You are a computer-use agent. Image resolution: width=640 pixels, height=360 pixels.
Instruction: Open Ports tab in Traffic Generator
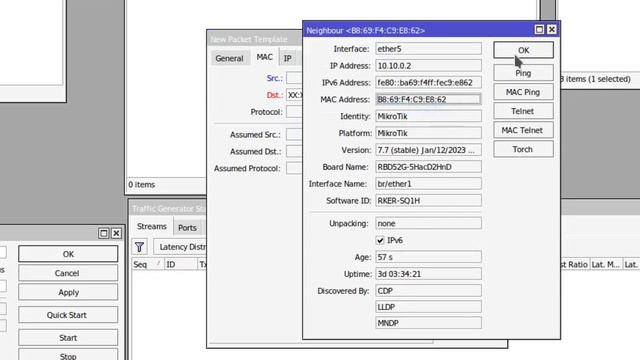click(x=187, y=228)
